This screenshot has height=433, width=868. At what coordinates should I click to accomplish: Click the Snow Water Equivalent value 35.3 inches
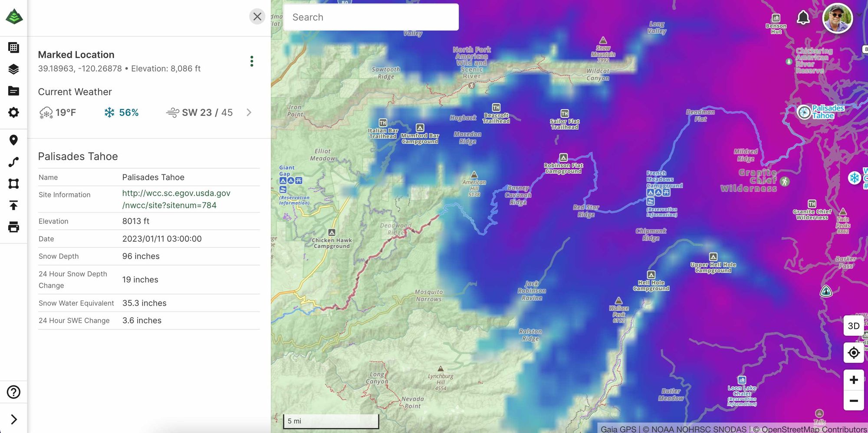145,303
